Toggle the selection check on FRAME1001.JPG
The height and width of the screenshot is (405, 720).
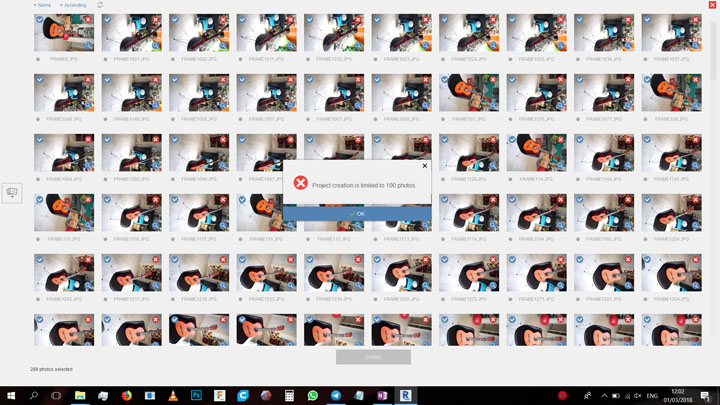pos(107,20)
